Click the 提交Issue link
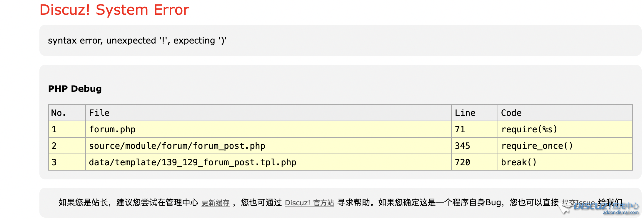The image size is (644, 220). (578, 203)
